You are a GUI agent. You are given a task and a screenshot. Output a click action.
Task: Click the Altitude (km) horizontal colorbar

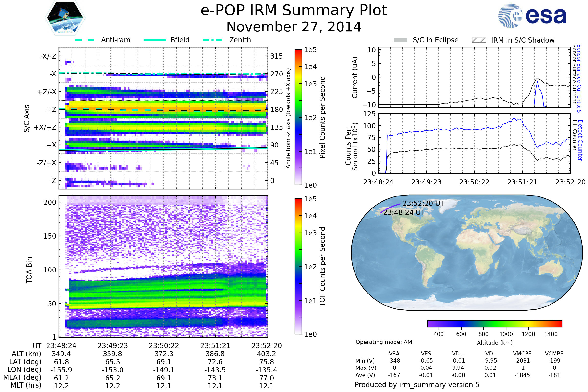tap(494, 323)
